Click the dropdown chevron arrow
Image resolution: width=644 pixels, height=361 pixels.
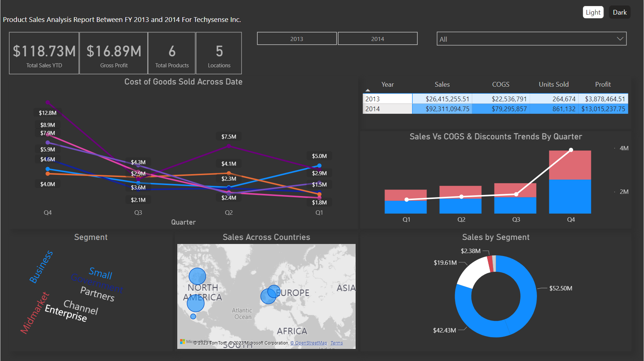point(620,39)
